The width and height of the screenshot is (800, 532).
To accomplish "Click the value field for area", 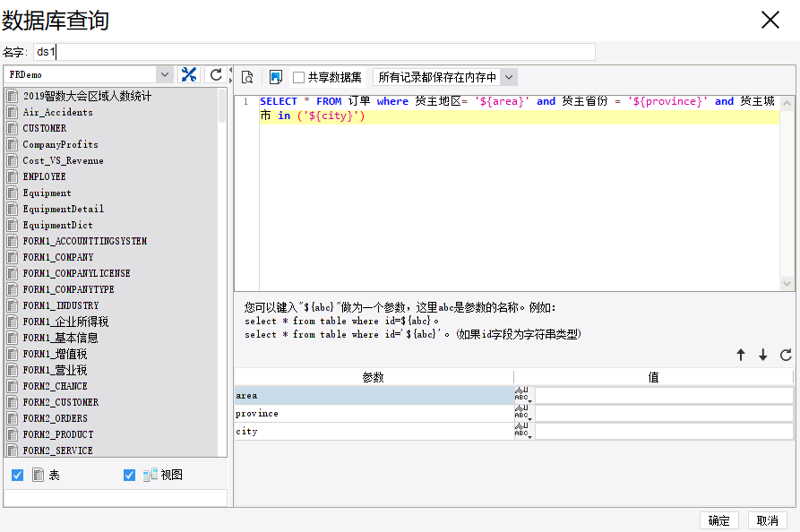I will (664, 395).
